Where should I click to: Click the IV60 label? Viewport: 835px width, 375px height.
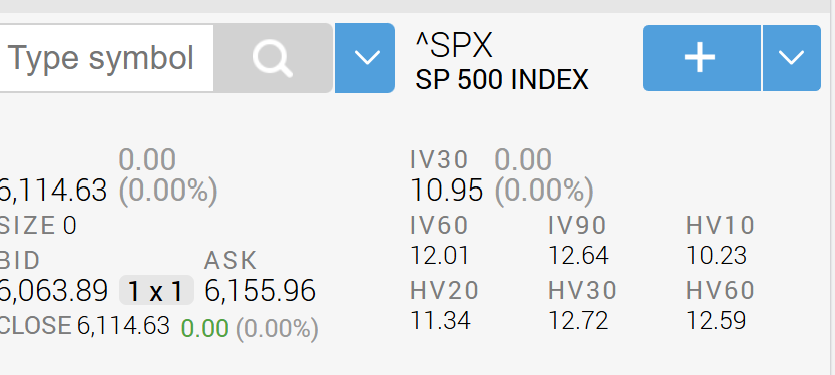(439, 225)
